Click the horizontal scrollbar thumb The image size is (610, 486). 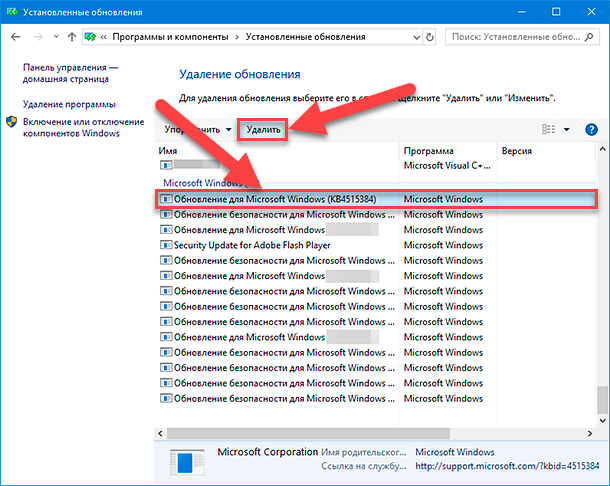[308, 433]
